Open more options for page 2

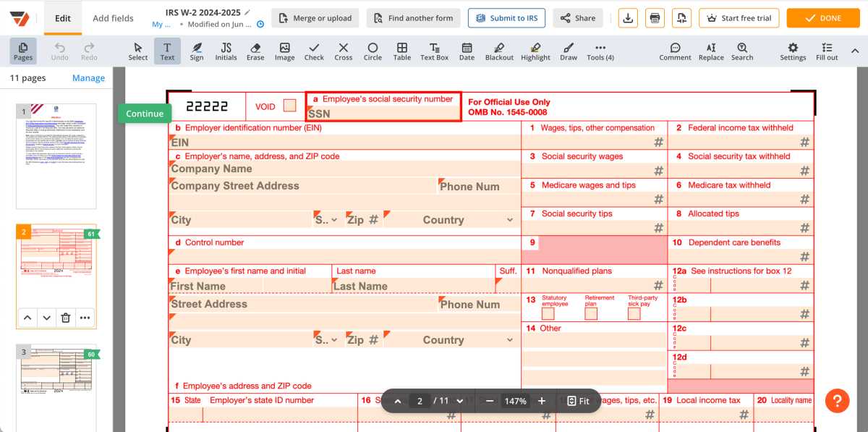coord(85,317)
